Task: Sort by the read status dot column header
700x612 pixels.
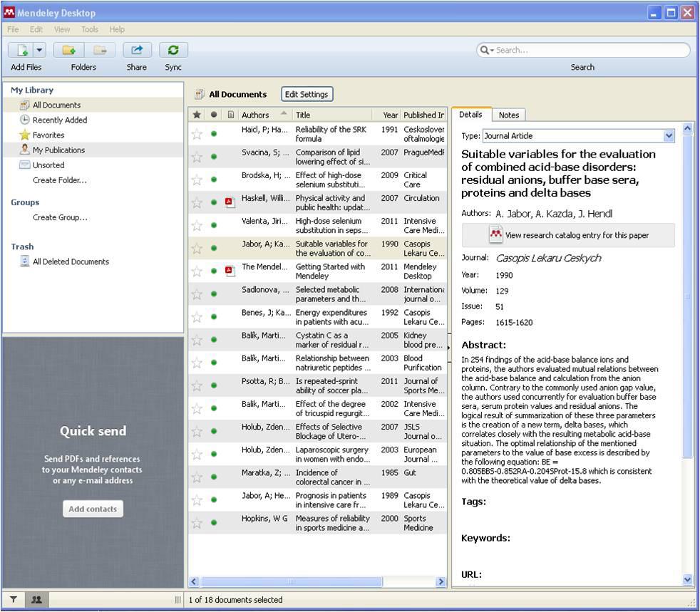Action: click(x=214, y=115)
